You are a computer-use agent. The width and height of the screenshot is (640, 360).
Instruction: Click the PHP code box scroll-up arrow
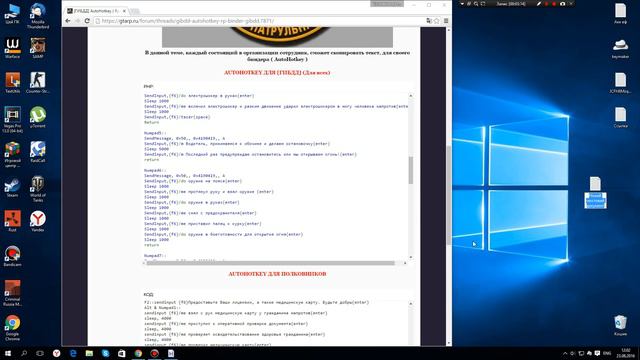coord(411,96)
